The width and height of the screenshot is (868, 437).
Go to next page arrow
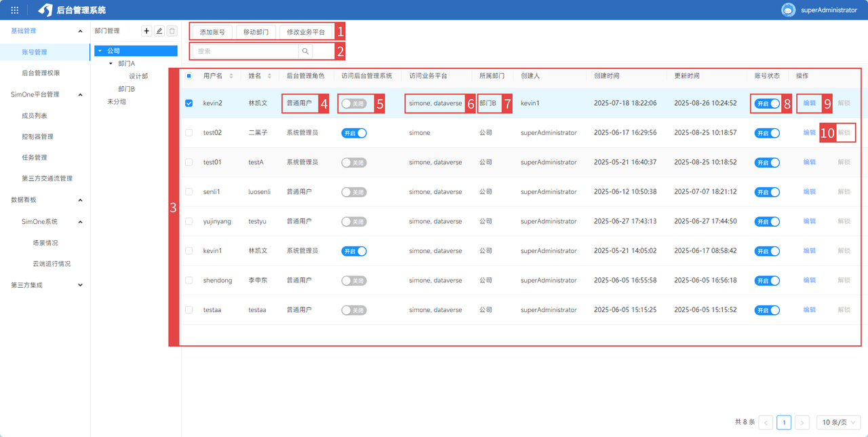tap(802, 423)
